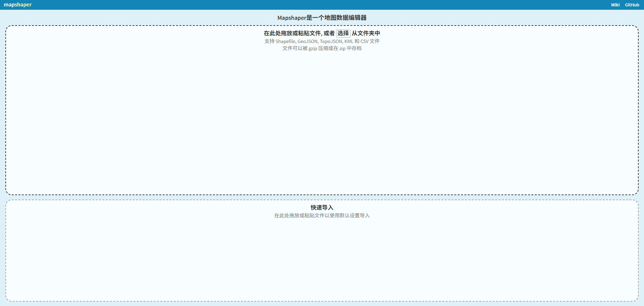Open the GitHub repository link
Image resolution: width=644 pixels, height=306 pixels.
pyautogui.click(x=632, y=4)
